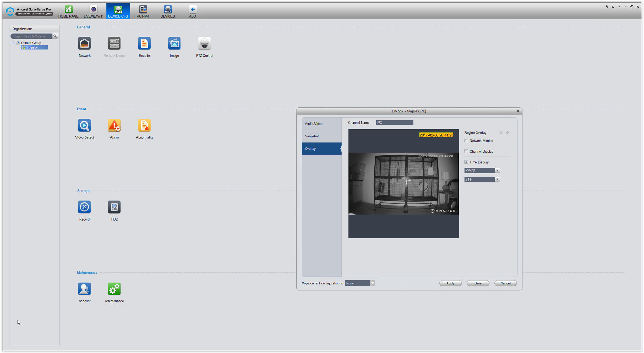The width and height of the screenshot is (644, 353).
Task: Click the Cancel button
Action: 505,283
